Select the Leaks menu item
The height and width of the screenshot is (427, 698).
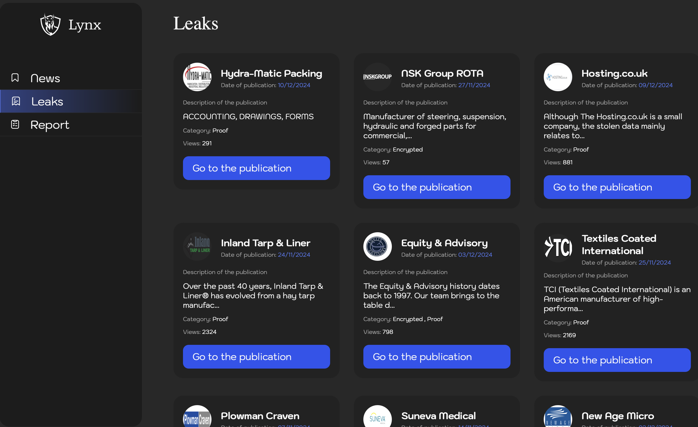[47, 101]
